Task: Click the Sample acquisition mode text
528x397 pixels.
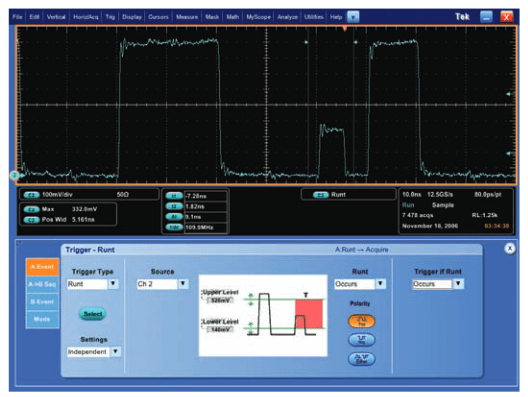Action: [443, 205]
